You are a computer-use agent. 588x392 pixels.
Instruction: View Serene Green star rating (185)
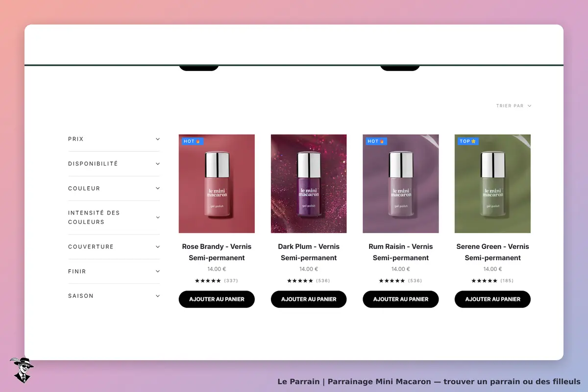(492, 281)
